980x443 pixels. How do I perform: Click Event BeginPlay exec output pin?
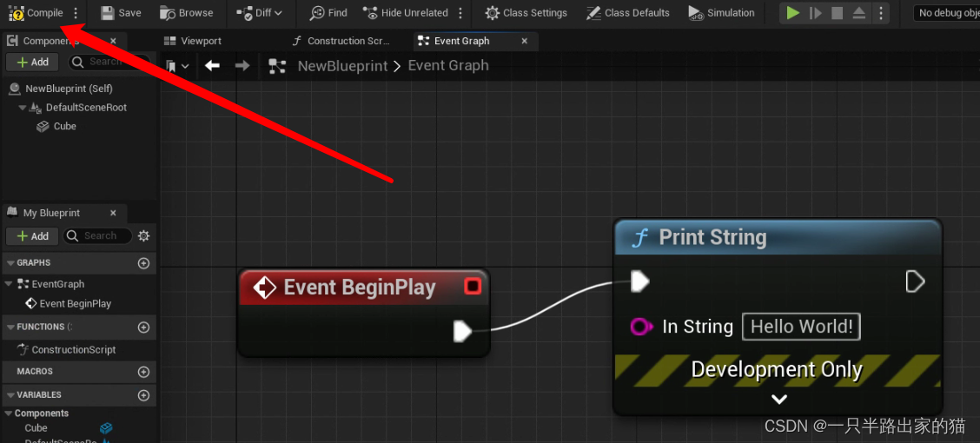(462, 331)
